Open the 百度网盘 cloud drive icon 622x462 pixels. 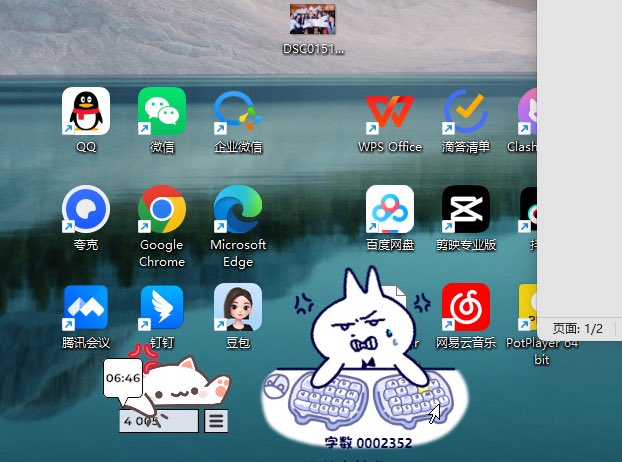coord(390,209)
